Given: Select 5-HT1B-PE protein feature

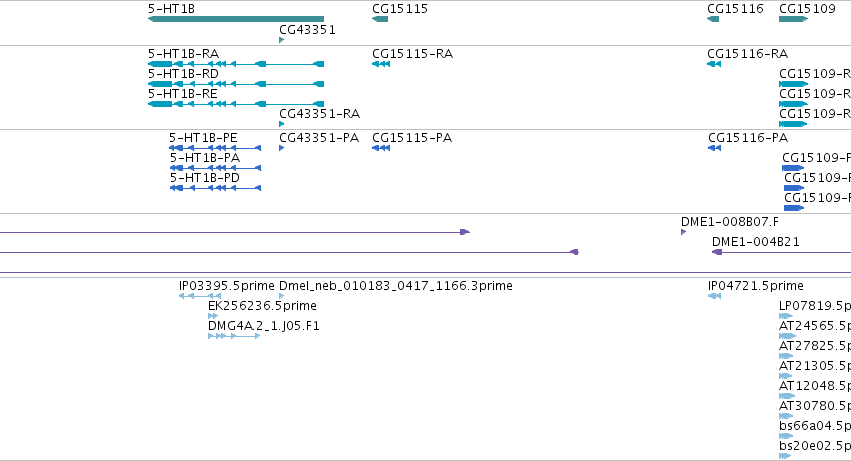Looking at the screenshot, I should pos(215,148).
